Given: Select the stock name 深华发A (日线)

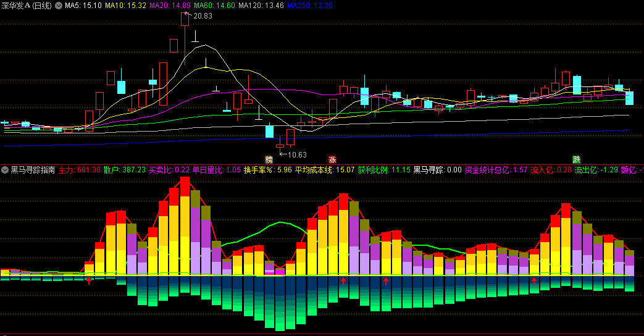Looking at the screenshot, I should click(27, 6).
